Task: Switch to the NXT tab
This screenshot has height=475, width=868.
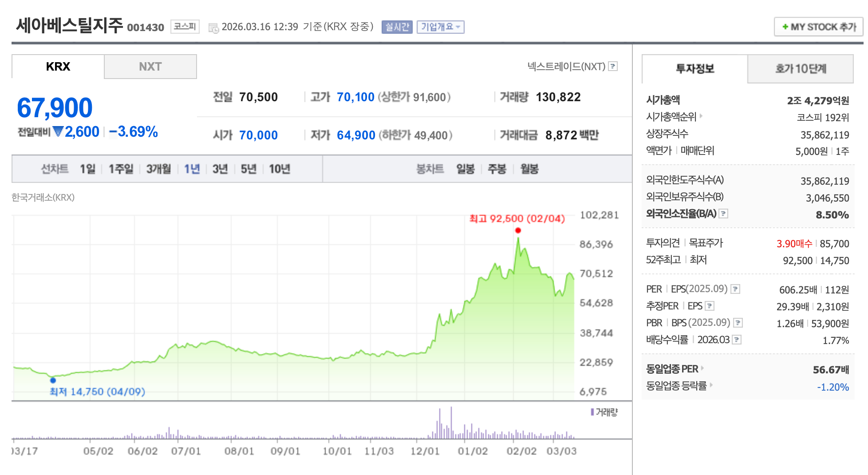Action: (x=150, y=67)
